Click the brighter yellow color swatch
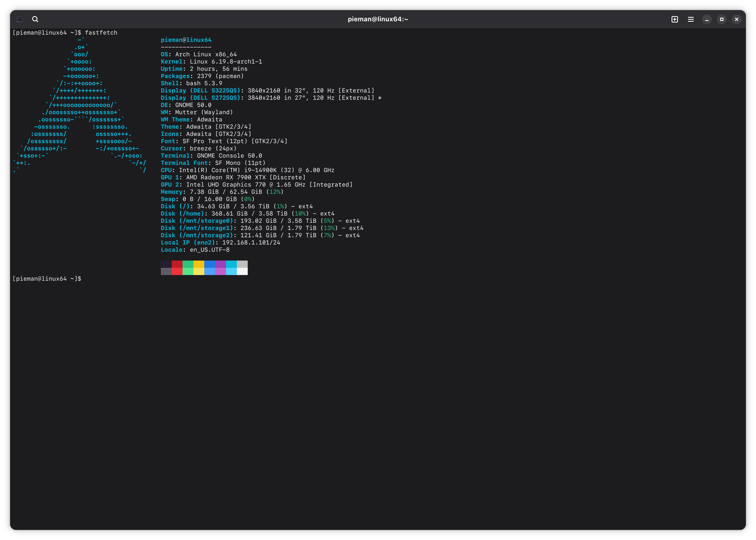This screenshot has width=756, height=540. tap(199, 271)
